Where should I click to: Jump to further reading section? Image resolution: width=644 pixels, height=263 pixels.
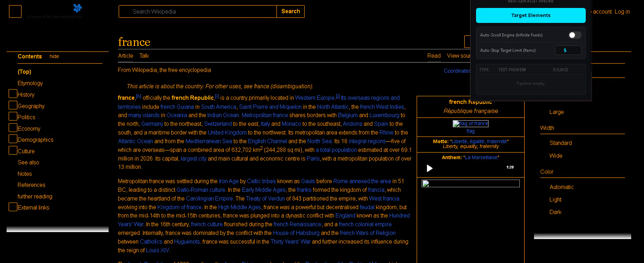(35, 196)
